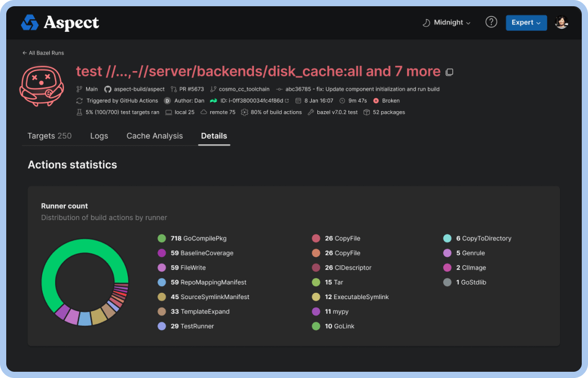Screen dimensions: 588x378
Task: Click the Runner count heading
Action: 64,206
